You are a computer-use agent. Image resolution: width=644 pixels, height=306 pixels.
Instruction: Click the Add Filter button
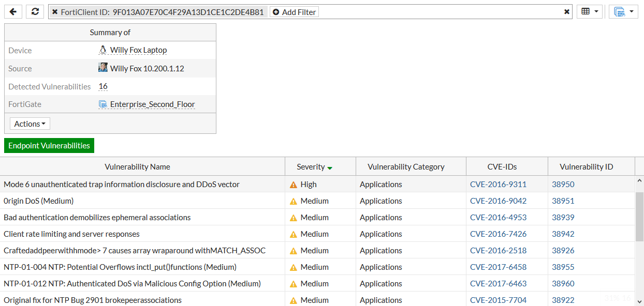click(x=294, y=12)
